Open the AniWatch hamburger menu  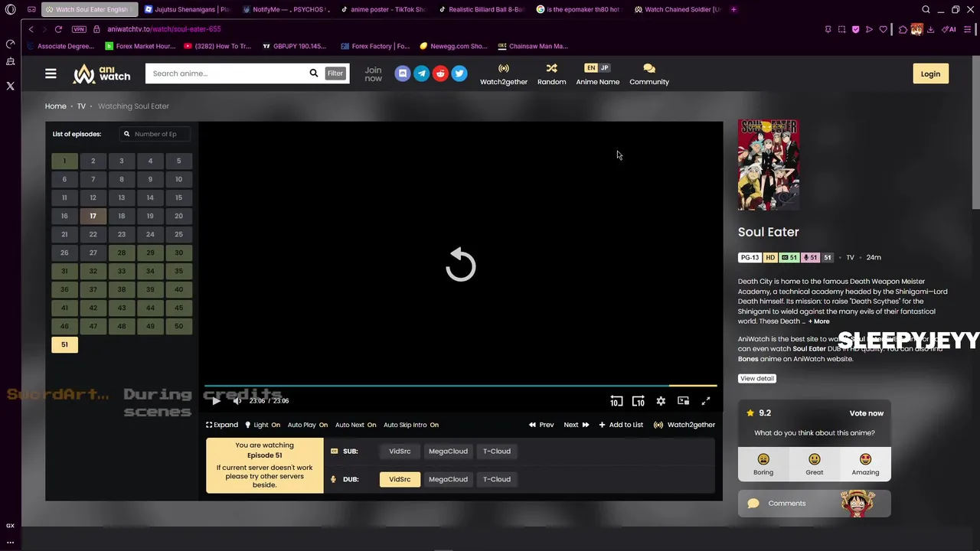coord(51,73)
